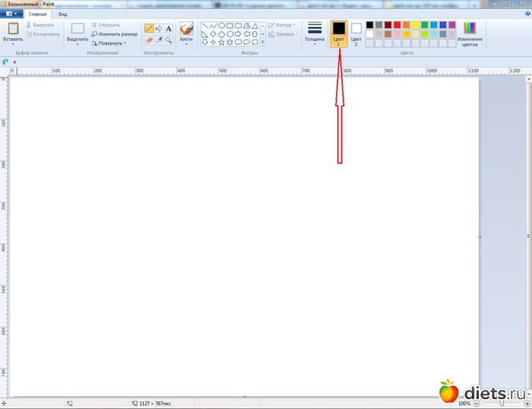Select the Fill with color bucket tool
The width and height of the screenshot is (532, 409).
[159, 28]
